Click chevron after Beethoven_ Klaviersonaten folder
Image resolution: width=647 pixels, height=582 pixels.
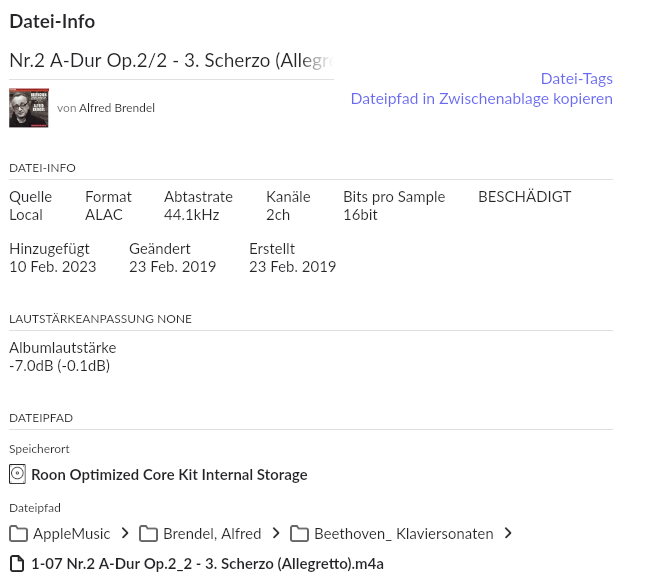click(508, 533)
